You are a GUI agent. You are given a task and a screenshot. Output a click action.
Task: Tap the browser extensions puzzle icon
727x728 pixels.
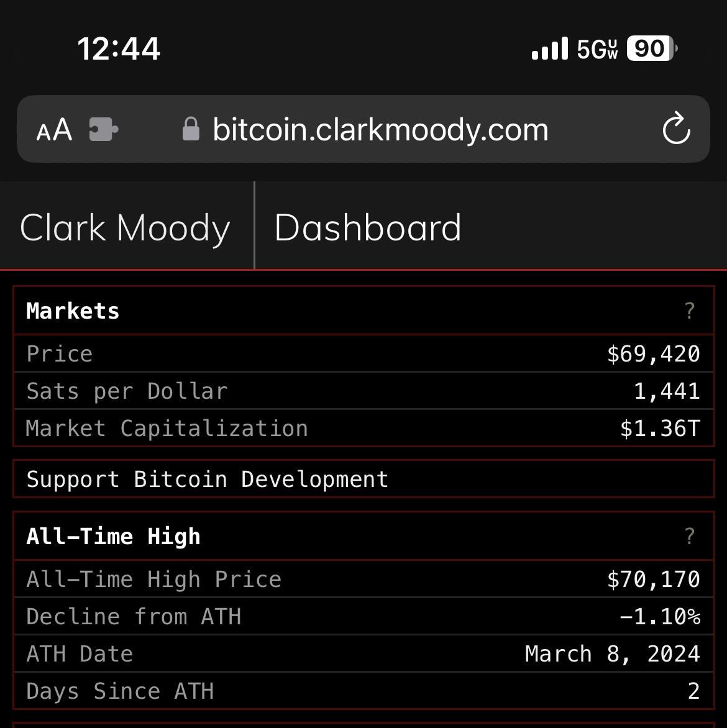pos(104,129)
